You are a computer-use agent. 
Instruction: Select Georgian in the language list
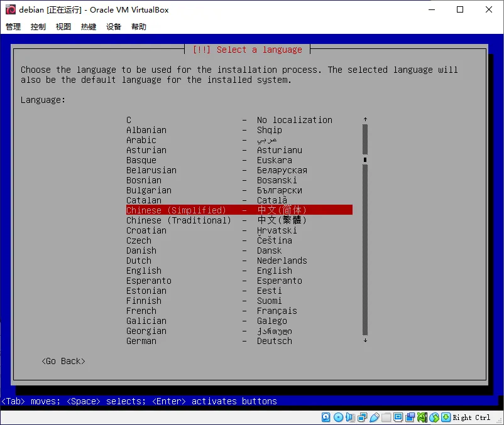pyautogui.click(x=239, y=331)
